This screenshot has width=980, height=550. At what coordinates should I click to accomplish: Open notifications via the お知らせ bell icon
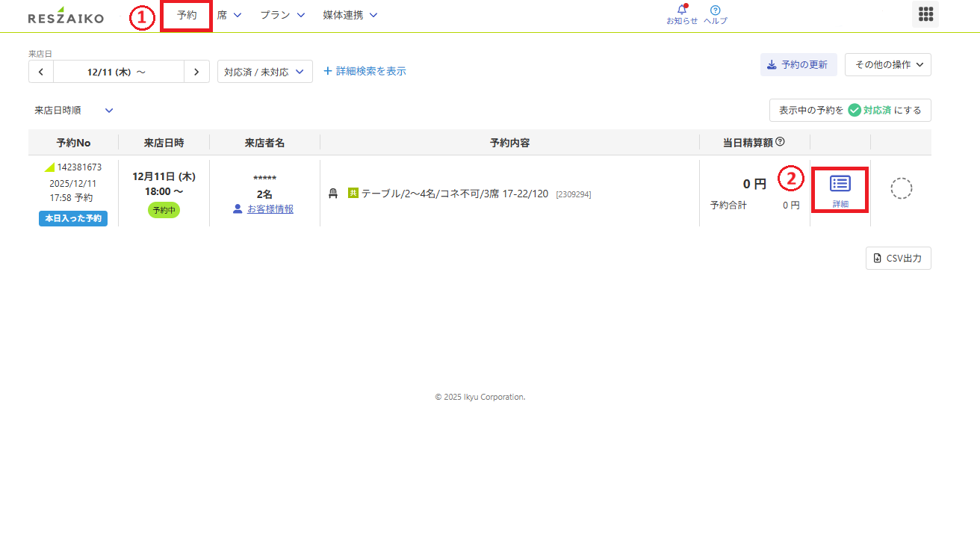(680, 10)
